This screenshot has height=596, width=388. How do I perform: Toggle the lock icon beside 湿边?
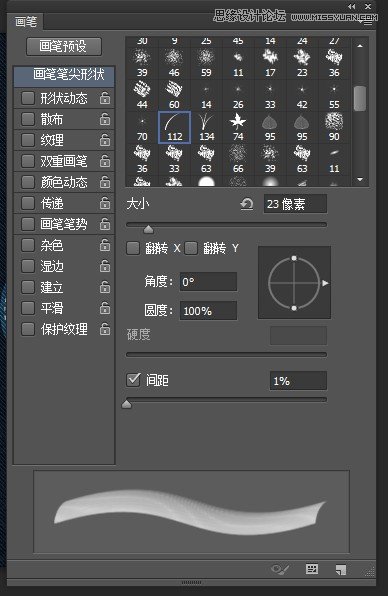click(x=105, y=266)
